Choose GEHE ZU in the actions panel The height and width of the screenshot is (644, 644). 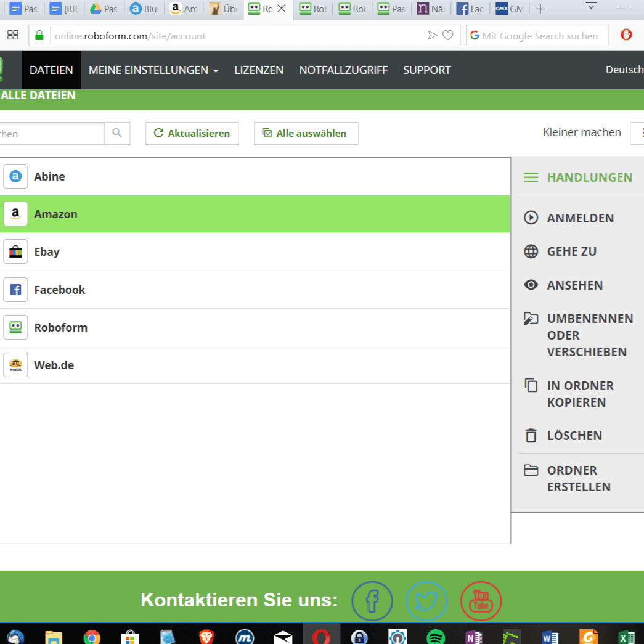(x=560, y=251)
